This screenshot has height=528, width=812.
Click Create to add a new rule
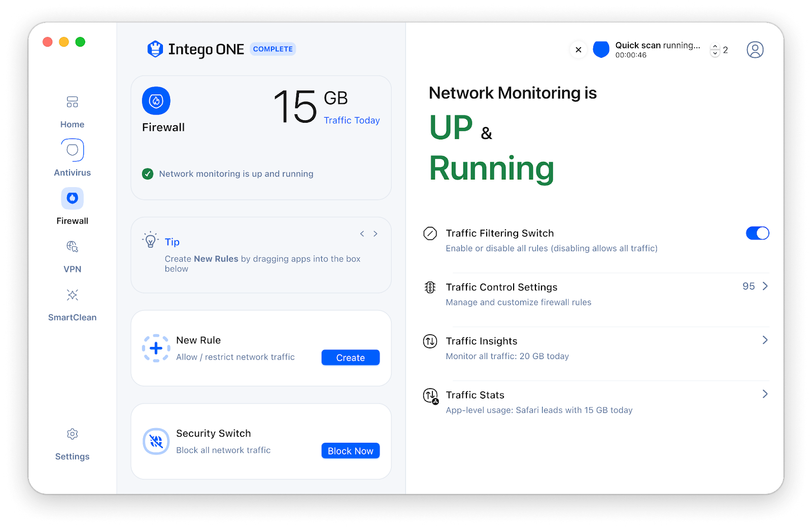tap(351, 358)
